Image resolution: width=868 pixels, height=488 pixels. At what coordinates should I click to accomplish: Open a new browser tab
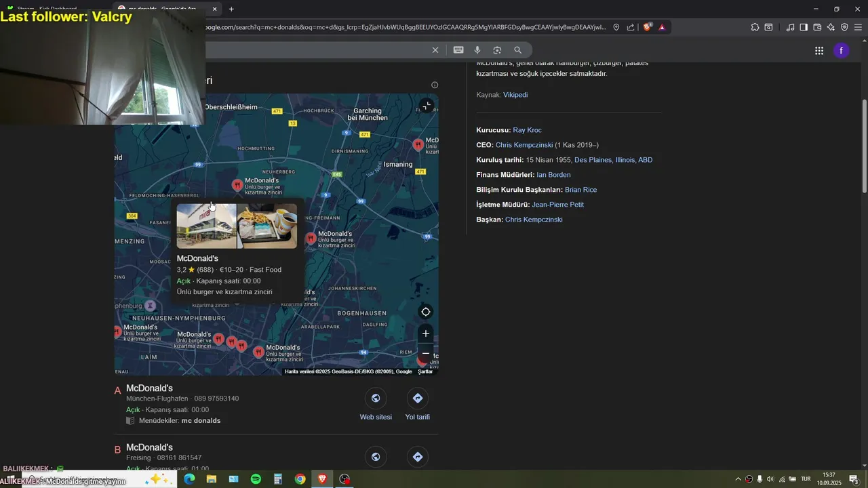coord(231,9)
